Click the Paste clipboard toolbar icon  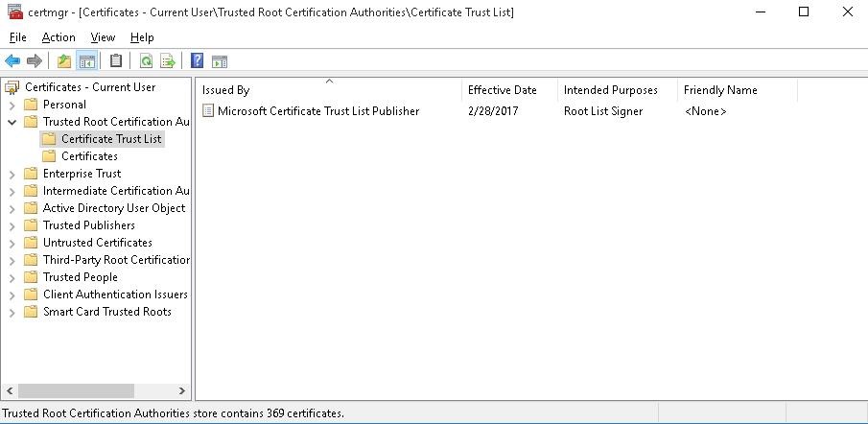(116, 61)
